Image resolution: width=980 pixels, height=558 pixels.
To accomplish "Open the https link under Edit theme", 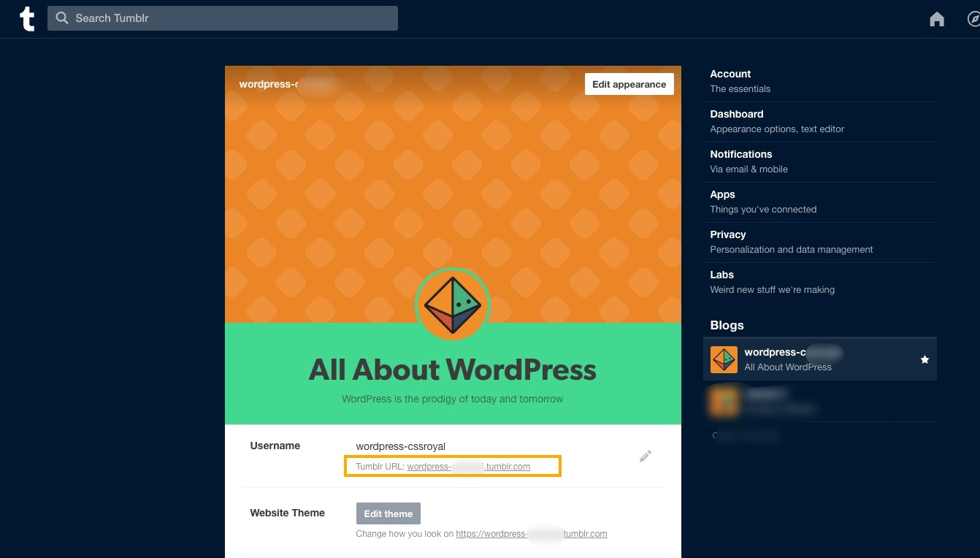I will pyautogui.click(x=532, y=534).
